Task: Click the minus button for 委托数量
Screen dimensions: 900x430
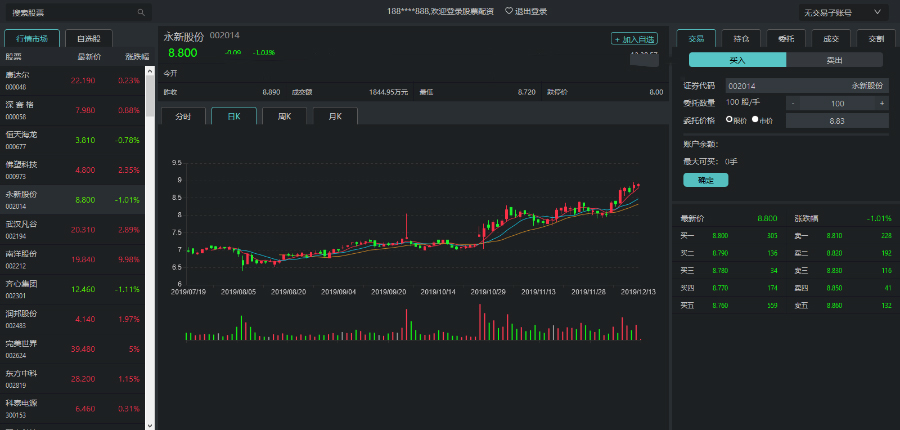Action: pos(792,103)
